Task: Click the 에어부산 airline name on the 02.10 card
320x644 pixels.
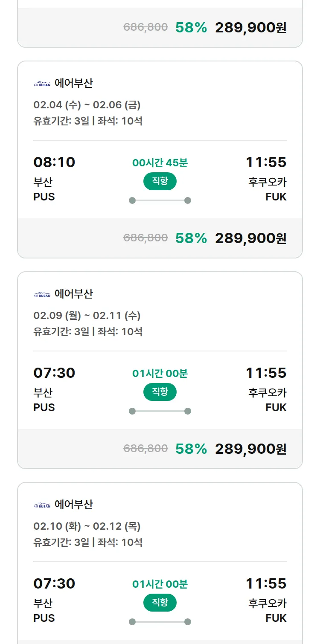Action: 74,505
